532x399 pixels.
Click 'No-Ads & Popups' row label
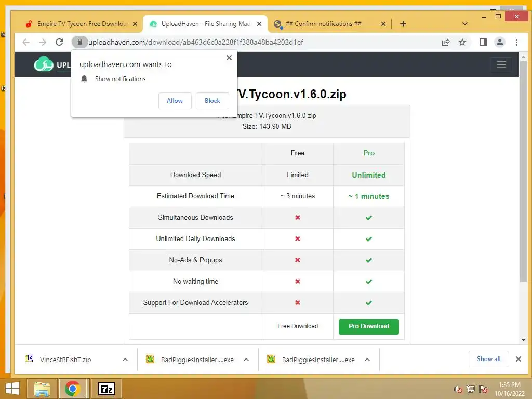coord(195,260)
